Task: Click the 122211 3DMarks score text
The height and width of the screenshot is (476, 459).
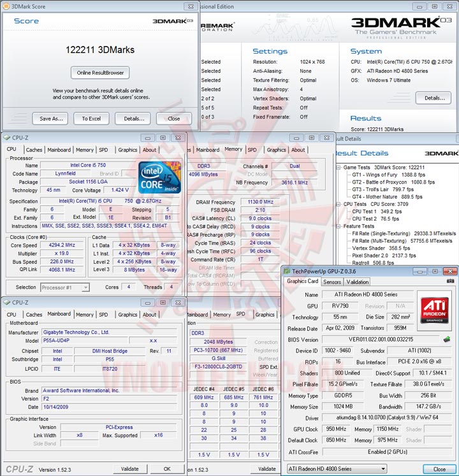Action: [100, 50]
